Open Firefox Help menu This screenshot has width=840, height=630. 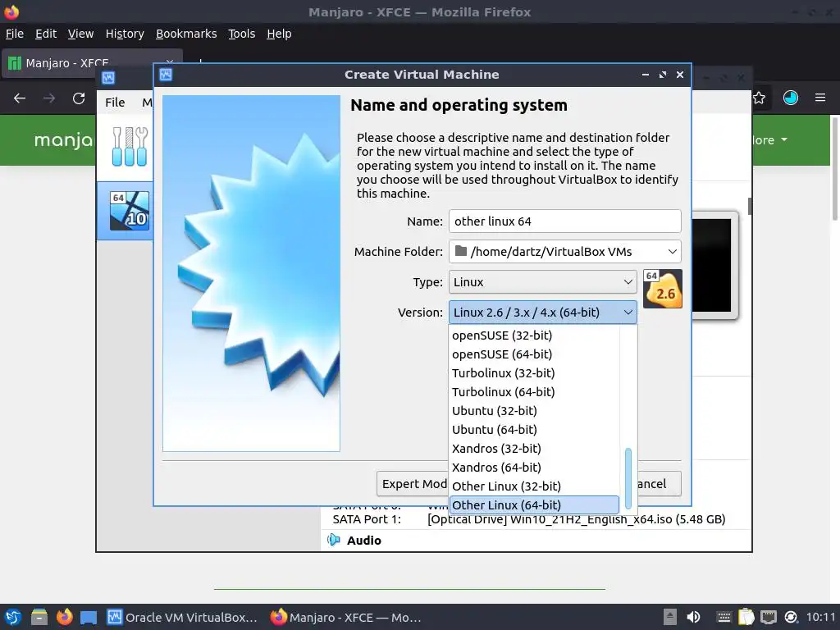[x=279, y=34]
